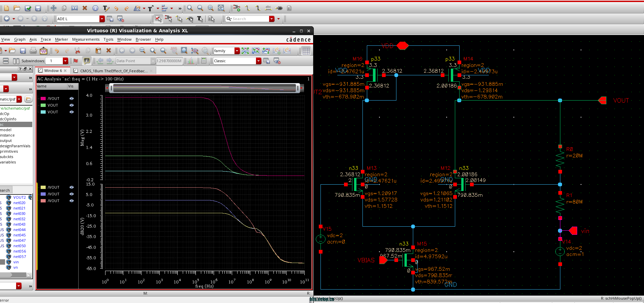Image resolution: width=644 pixels, height=303 pixels.
Task: Open the rotate tool dropdown arrow
Action: 144,8
